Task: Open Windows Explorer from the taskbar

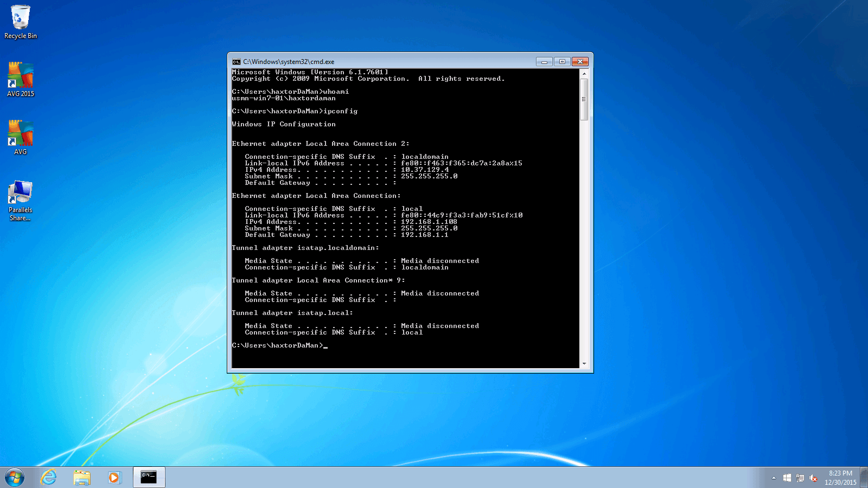Action: [x=82, y=478]
